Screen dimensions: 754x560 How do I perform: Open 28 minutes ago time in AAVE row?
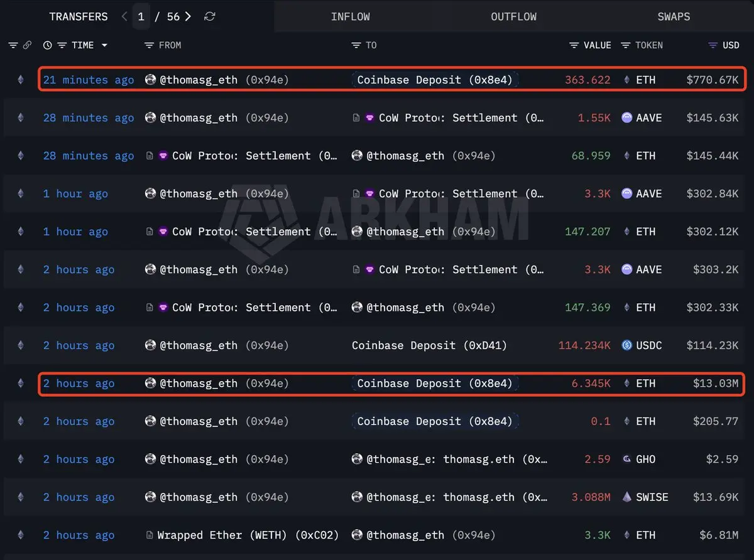tap(89, 117)
